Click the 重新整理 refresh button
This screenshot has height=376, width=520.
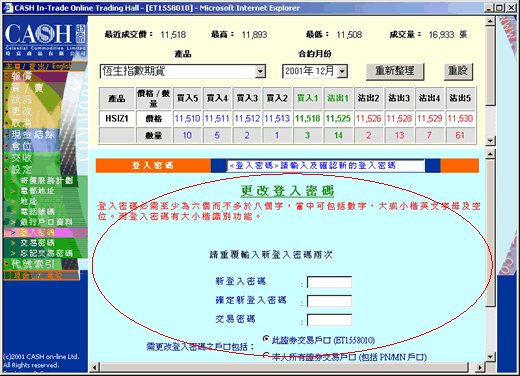395,71
